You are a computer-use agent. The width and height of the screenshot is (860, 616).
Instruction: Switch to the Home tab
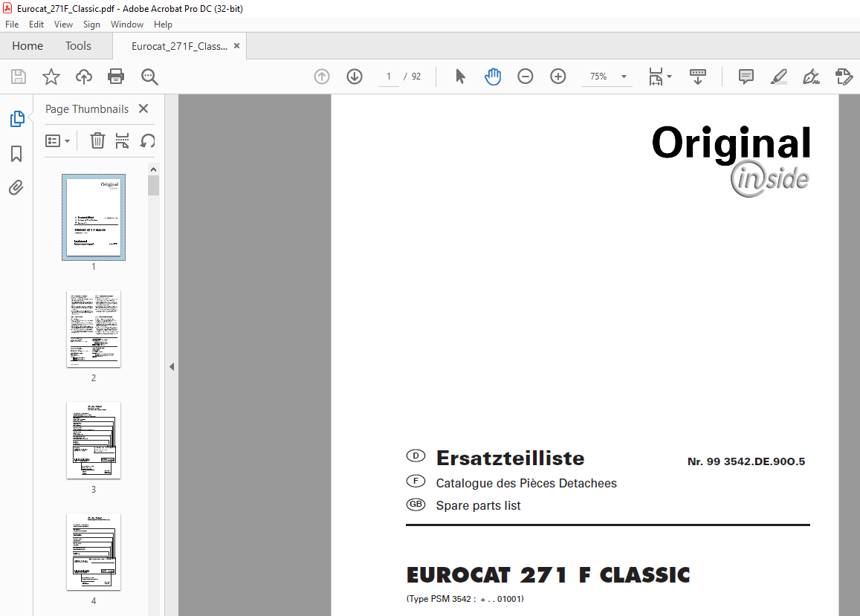coord(28,46)
